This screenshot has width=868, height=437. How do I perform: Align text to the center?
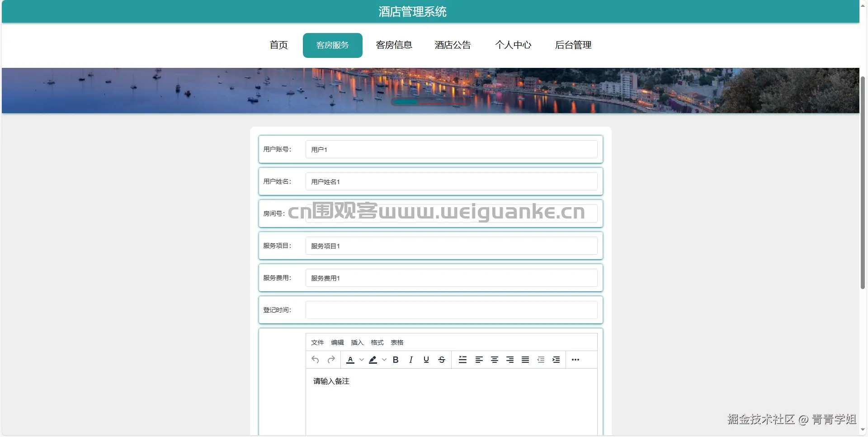coord(494,360)
